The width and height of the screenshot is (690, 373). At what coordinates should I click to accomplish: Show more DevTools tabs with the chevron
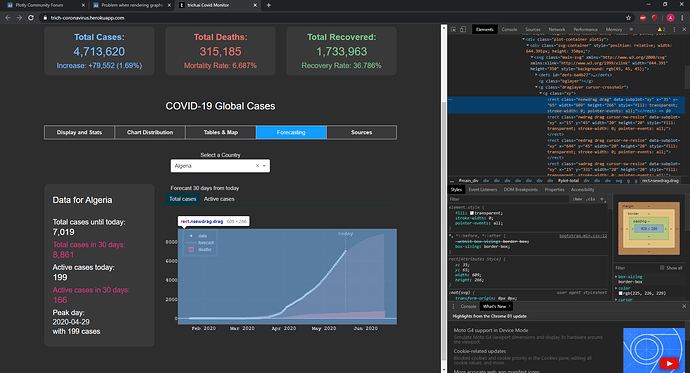(x=631, y=29)
